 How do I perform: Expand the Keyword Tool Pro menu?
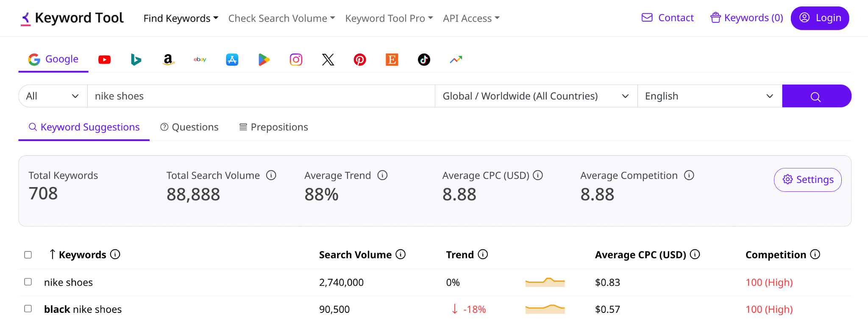pyautogui.click(x=389, y=19)
